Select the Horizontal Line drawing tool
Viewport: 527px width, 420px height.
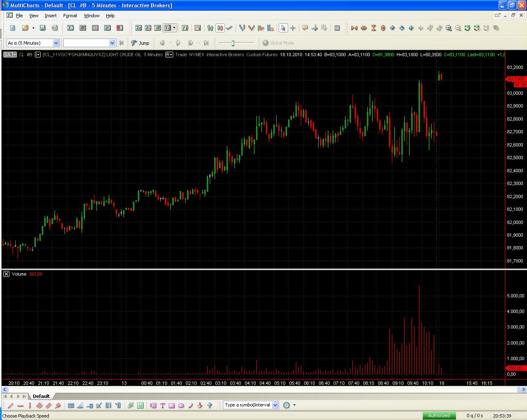[20, 406]
